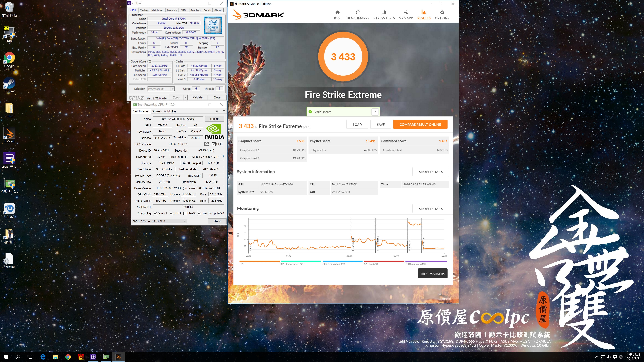Click the GPU Load red legend bar

click(384, 261)
